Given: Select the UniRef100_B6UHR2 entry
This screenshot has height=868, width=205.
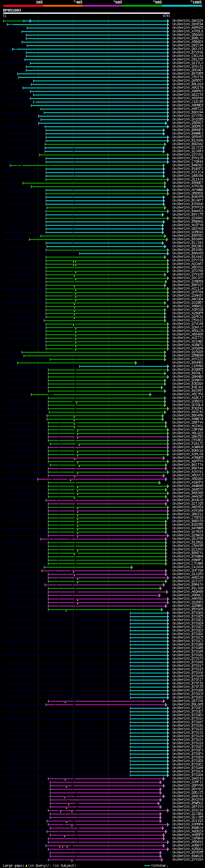Looking at the screenshot, I should coord(187,363).
